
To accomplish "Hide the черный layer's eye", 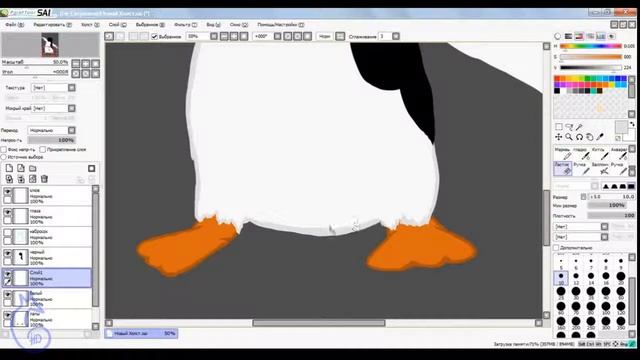I will (7, 253).
